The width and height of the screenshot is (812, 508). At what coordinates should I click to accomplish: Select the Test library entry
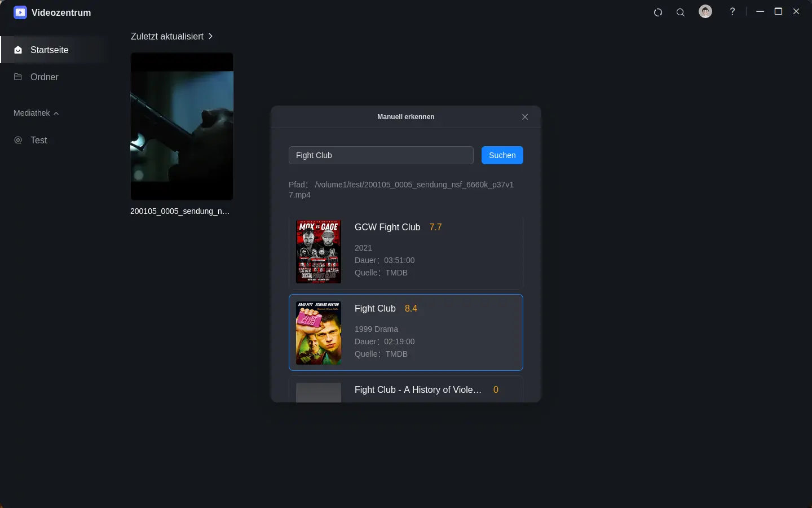[x=39, y=141]
